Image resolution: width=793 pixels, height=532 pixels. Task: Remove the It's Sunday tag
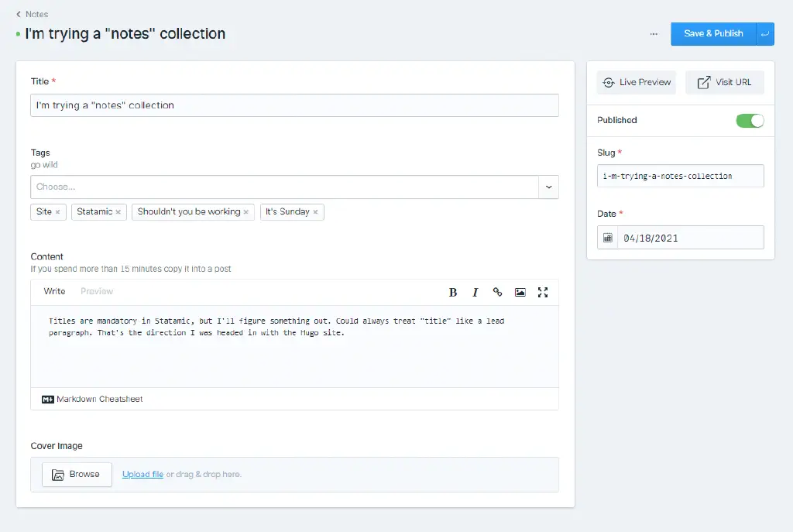point(315,212)
